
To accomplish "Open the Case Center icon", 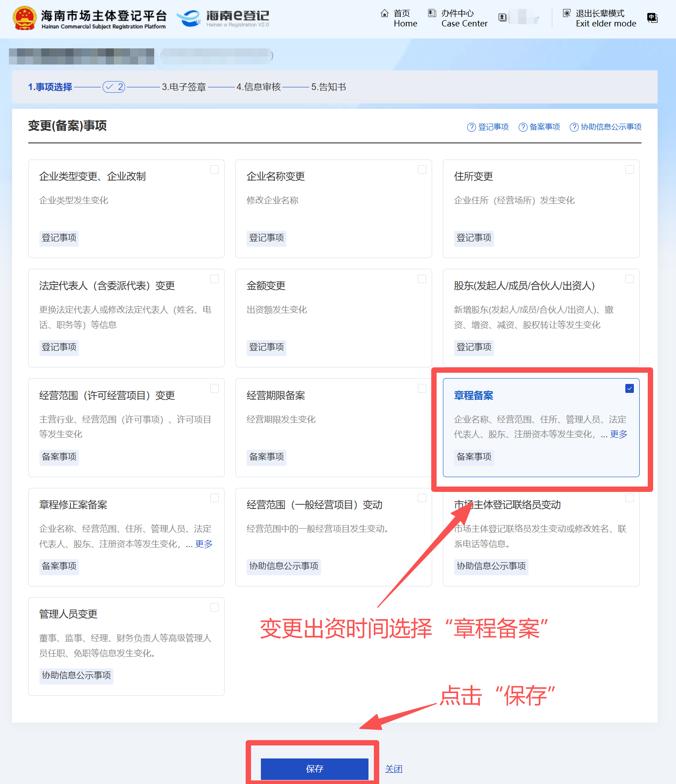I will [x=432, y=13].
